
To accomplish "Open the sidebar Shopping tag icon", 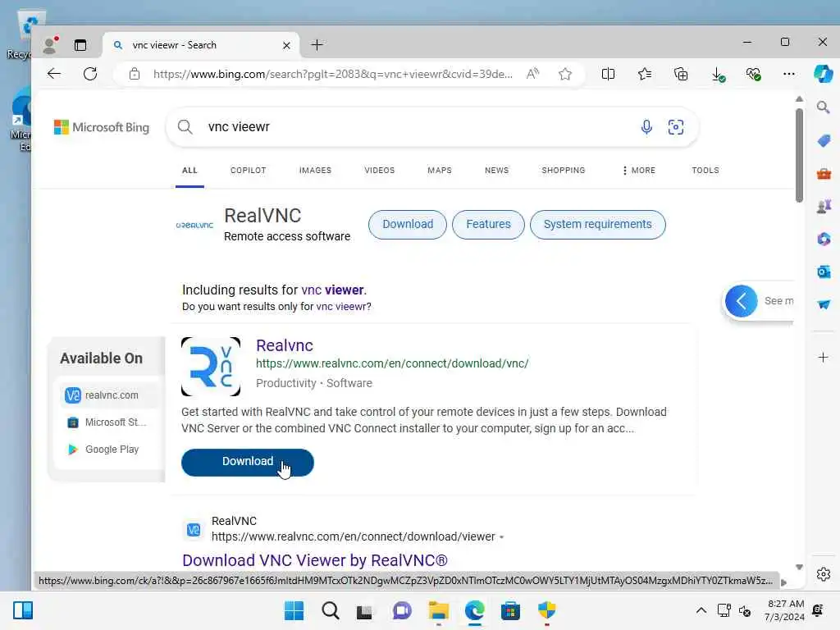I will point(824,141).
